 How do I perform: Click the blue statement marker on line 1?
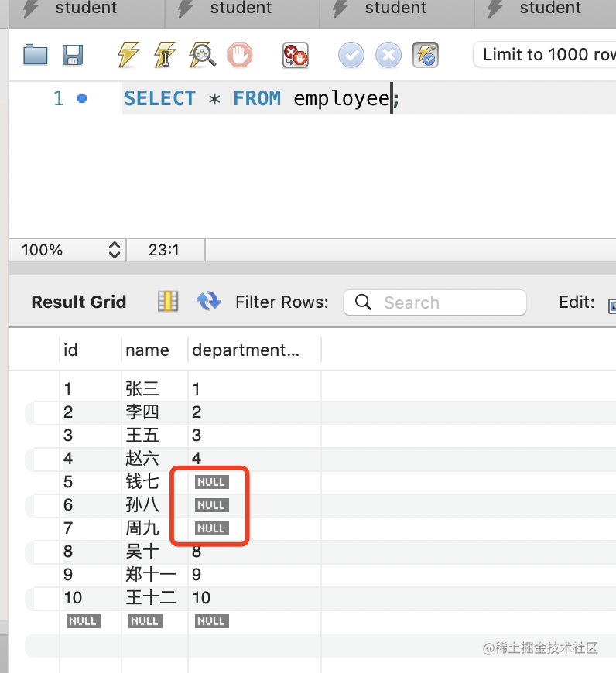tap(82, 99)
